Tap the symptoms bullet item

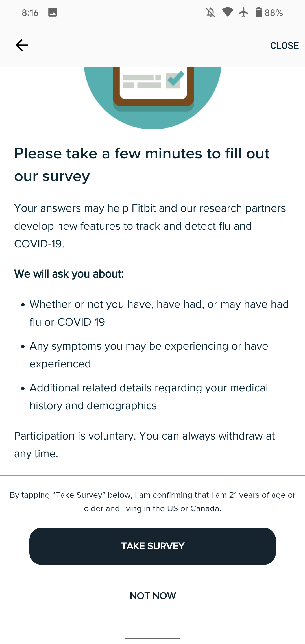point(149,355)
